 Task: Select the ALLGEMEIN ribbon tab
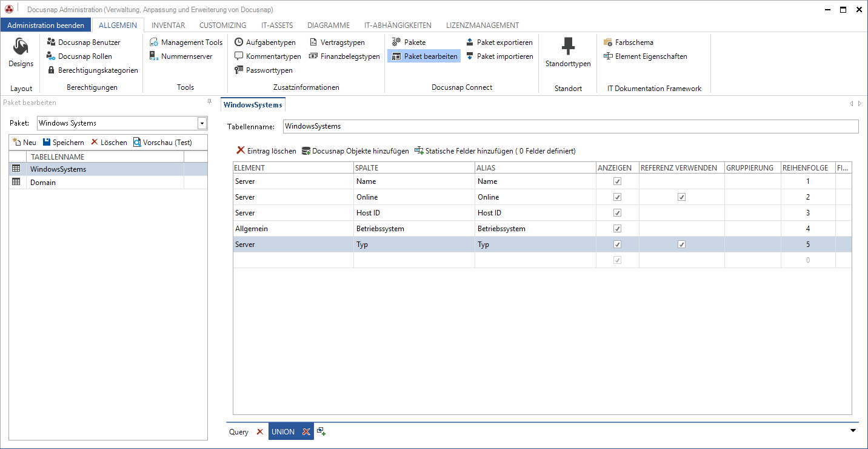click(118, 25)
